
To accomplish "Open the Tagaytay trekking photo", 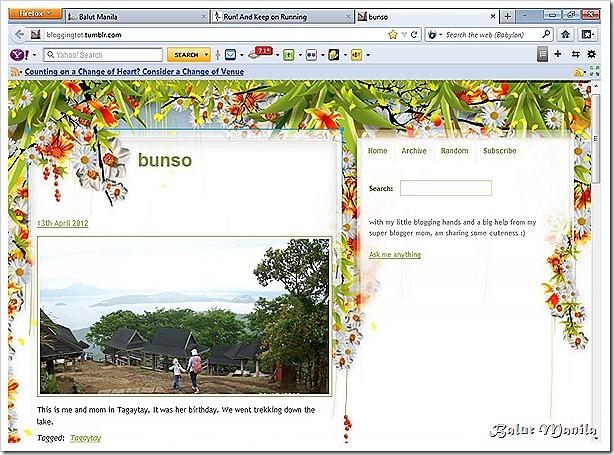I will [184, 317].
